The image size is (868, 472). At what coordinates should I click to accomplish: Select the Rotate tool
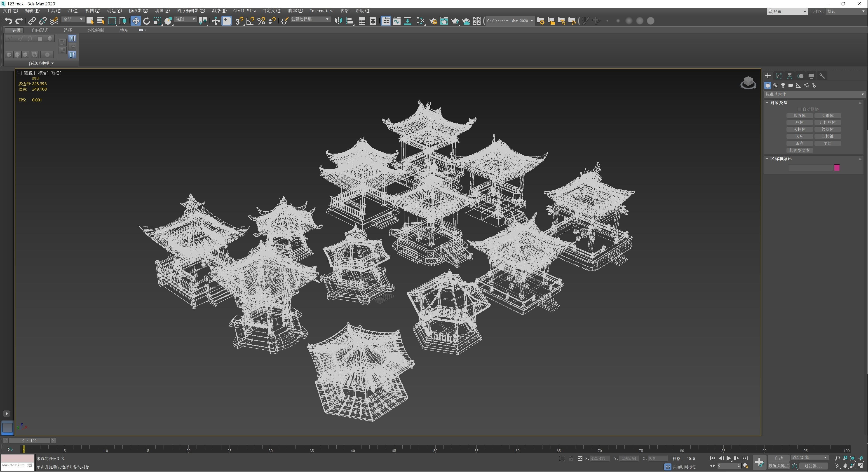pos(147,21)
